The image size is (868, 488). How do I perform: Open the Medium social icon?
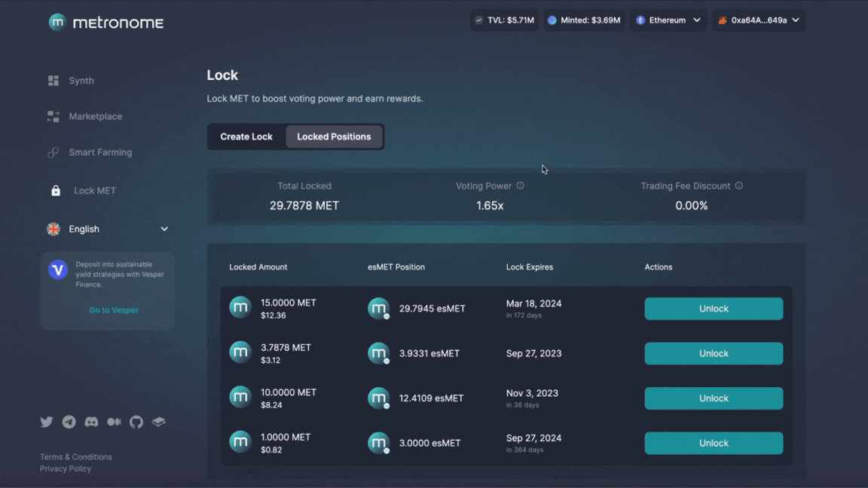(x=114, y=422)
